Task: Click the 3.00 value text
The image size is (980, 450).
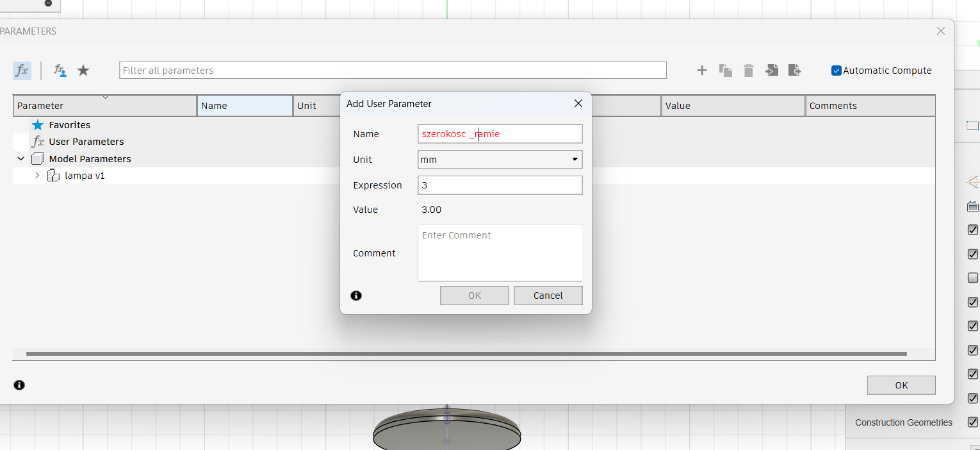Action: click(432, 210)
